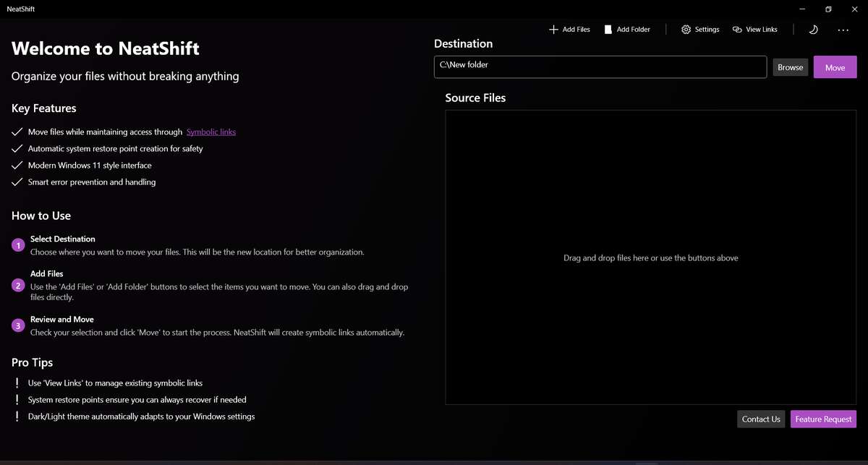This screenshot has height=465, width=868.
Task: Click the 'Select Destination' step title
Action: click(x=63, y=239)
